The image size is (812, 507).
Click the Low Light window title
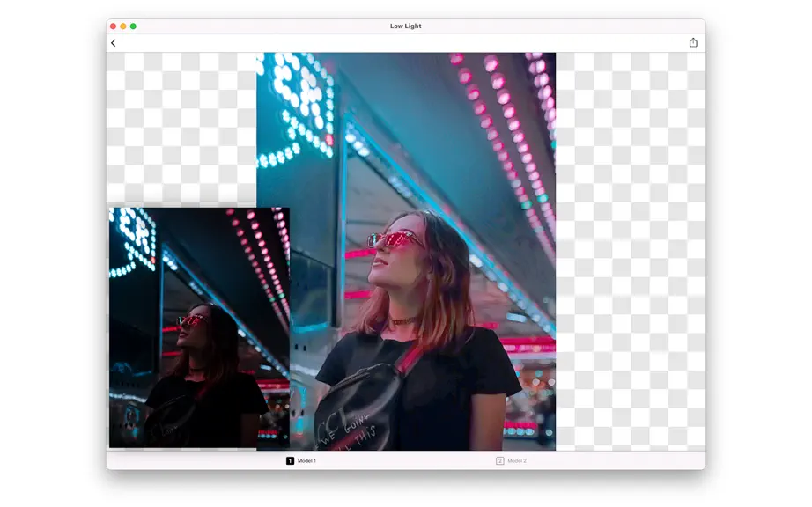(x=405, y=26)
